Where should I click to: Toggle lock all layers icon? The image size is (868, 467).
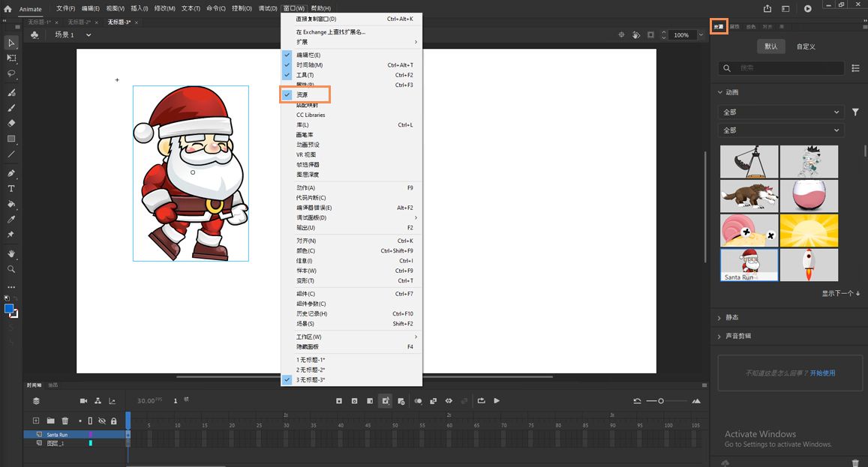click(x=113, y=421)
